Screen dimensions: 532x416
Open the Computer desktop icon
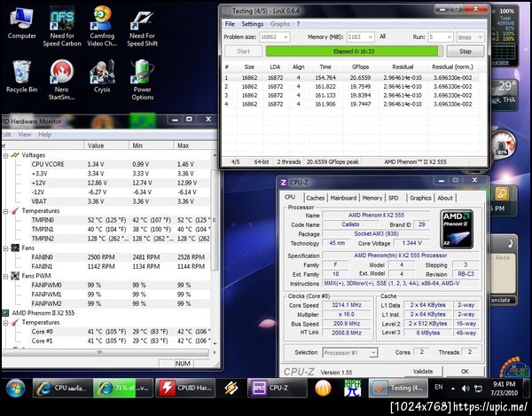pyautogui.click(x=21, y=24)
